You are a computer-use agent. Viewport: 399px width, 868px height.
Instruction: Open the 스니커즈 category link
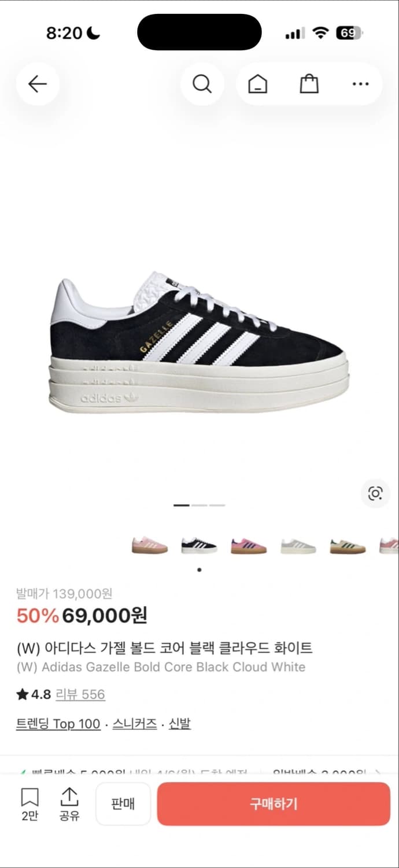point(135,724)
